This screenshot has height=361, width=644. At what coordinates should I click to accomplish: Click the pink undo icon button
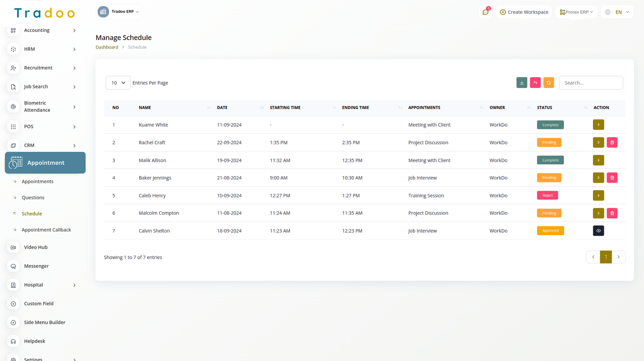[535, 83]
